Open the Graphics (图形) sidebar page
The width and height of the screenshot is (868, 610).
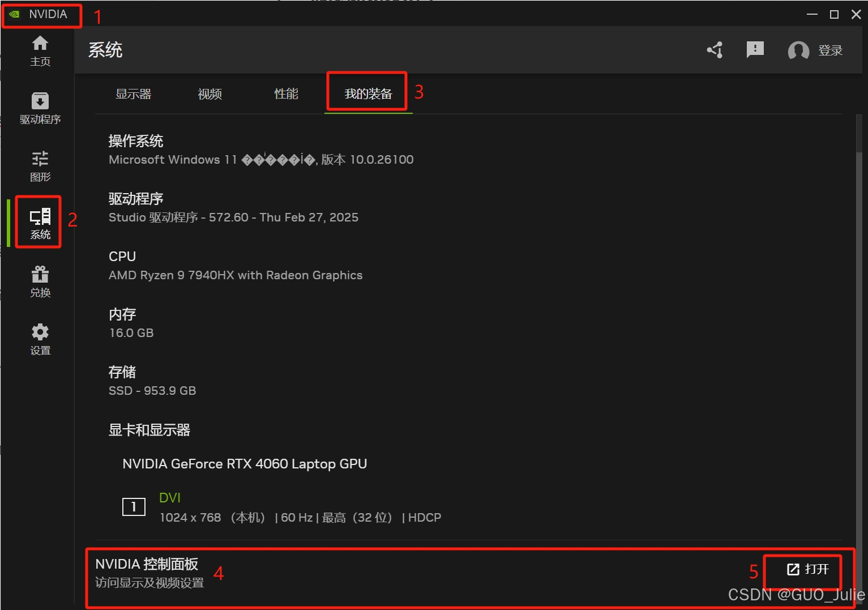(x=40, y=166)
